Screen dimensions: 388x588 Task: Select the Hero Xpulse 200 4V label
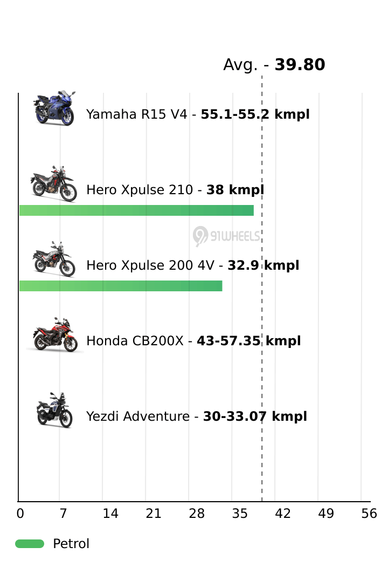coord(192,265)
